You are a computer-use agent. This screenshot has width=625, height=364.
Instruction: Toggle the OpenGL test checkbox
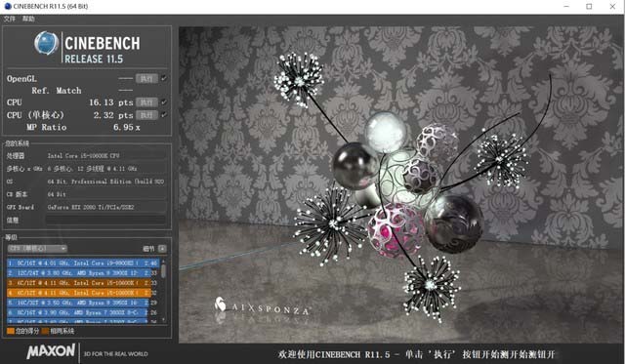[163, 78]
